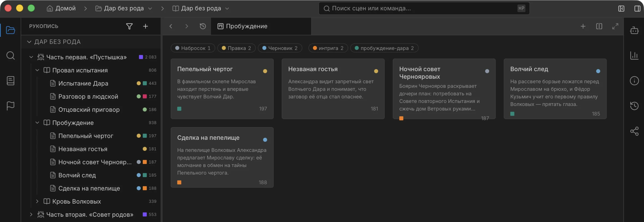644x222 pixels.
Task: Go forward in navigation history
Action: tap(187, 26)
